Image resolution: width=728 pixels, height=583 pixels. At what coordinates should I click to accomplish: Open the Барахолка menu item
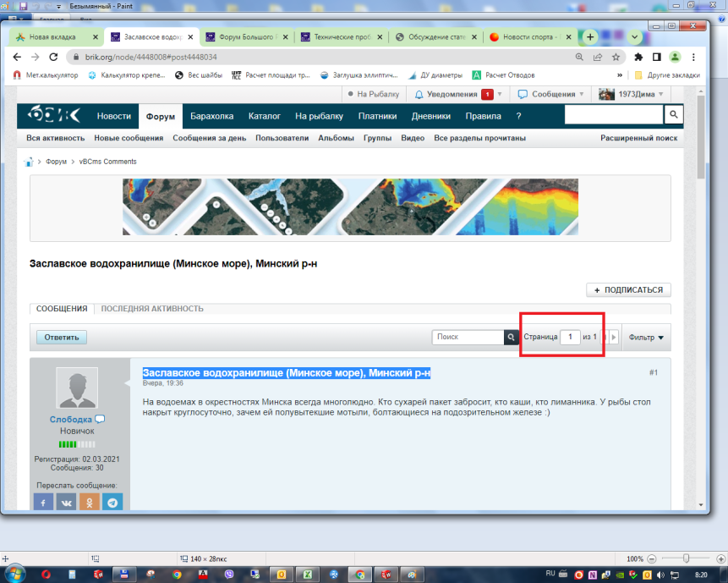coord(211,116)
